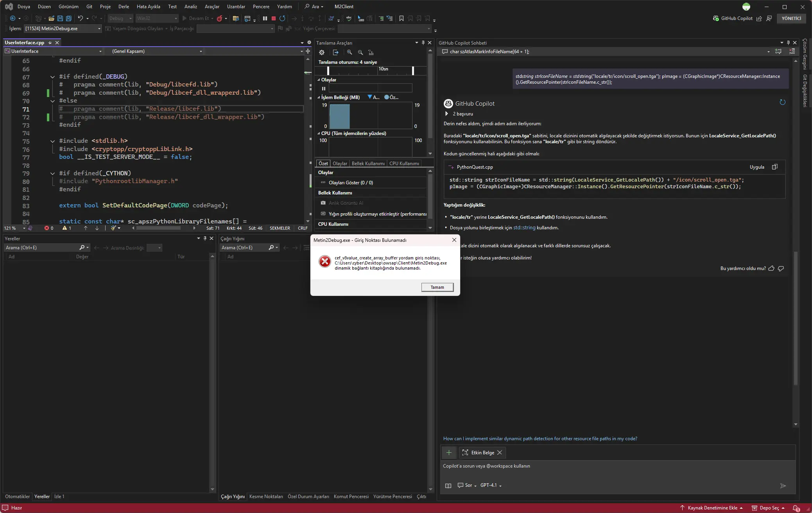This screenshot has width=812, height=513.
Task: Collapse the #if defined(_DEBUG) block
Action: coord(52,77)
